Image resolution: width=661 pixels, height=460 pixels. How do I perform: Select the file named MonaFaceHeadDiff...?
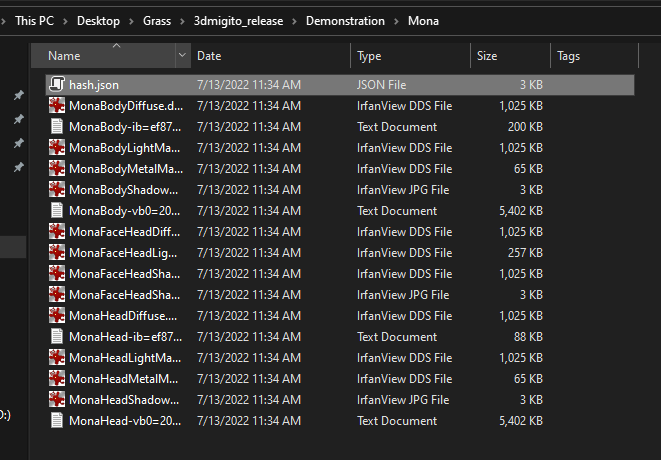point(124,232)
